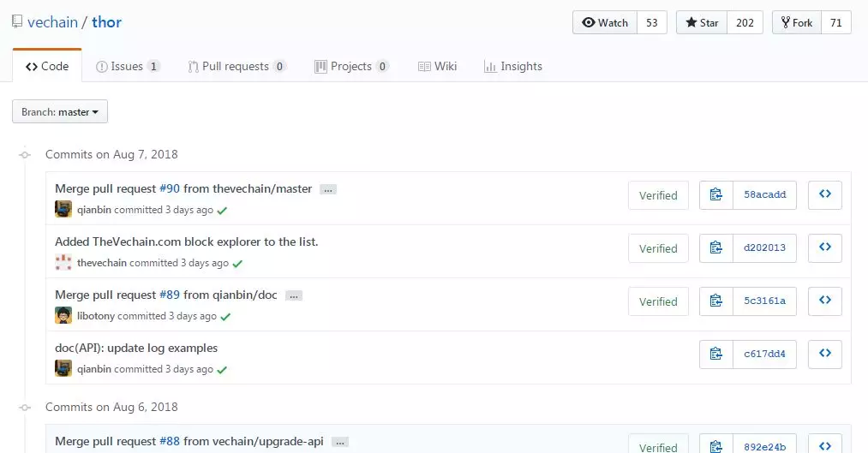Viewport: 868px width, 453px height.
Task: Open the Insights tab
Action: (513, 67)
